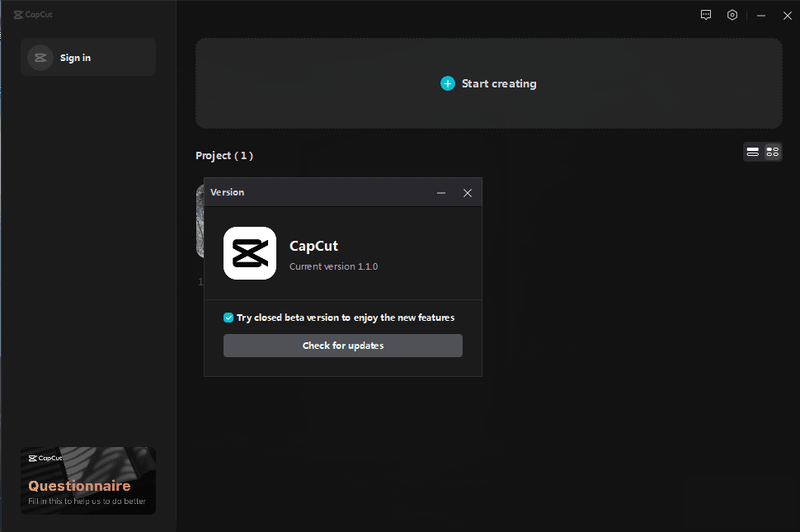Click the CapCut logo in title bar
This screenshot has width=800, height=532.
[33, 15]
